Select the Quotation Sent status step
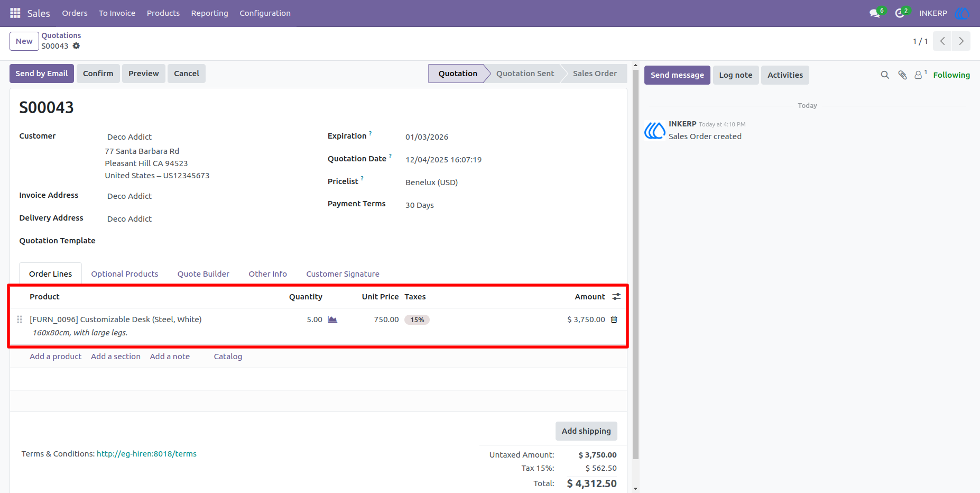The width and height of the screenshot is (980, 493). (525, 74)
